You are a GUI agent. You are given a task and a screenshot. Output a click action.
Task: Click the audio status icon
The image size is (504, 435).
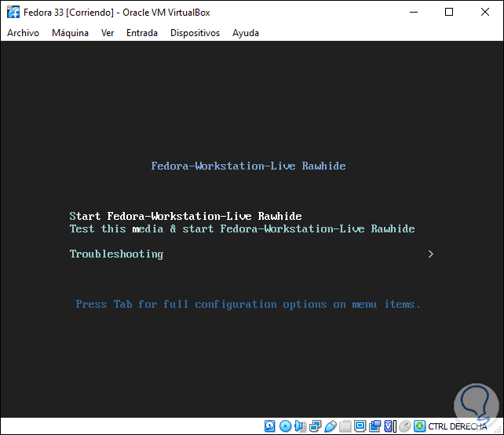[x=301, y=426]
